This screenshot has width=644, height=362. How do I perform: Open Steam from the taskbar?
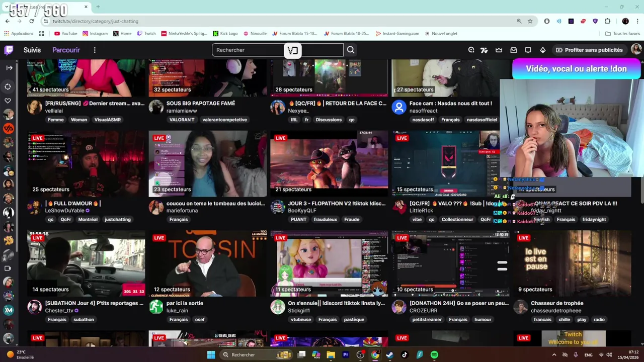[389, 355]
